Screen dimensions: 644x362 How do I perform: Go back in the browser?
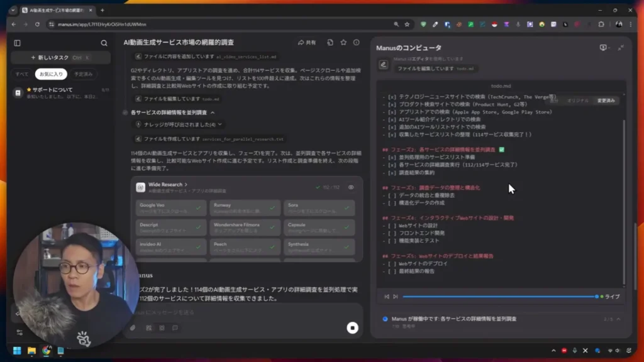click(x=14, y=25)
